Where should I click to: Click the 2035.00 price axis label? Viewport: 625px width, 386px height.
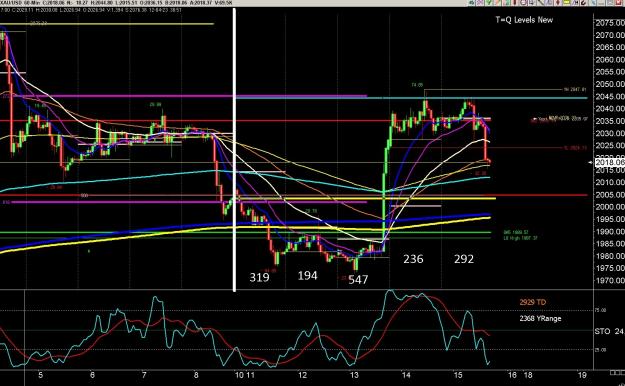tap(610, 121)
